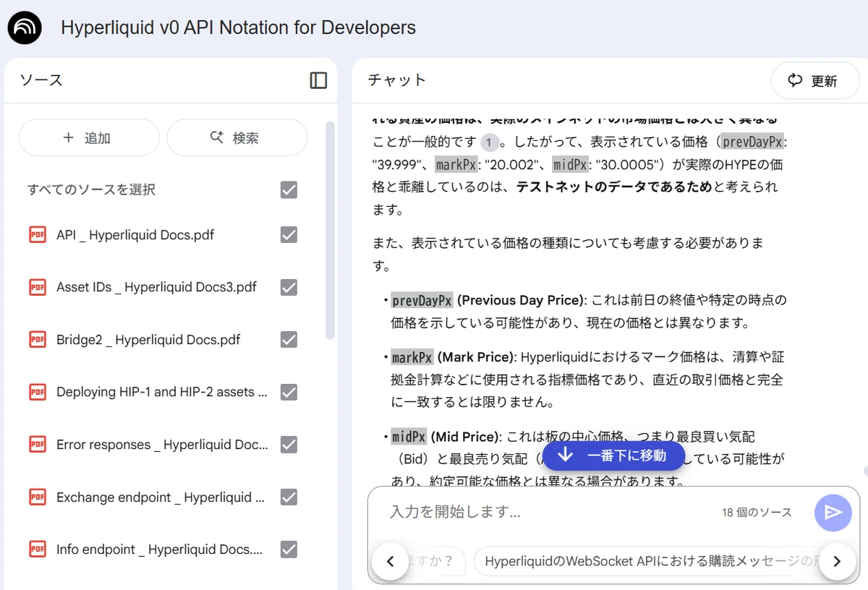Uncheck Deploying HIP-1 and HIP-2 assets checkbox
868x590 pixels.
pos(289,392)
